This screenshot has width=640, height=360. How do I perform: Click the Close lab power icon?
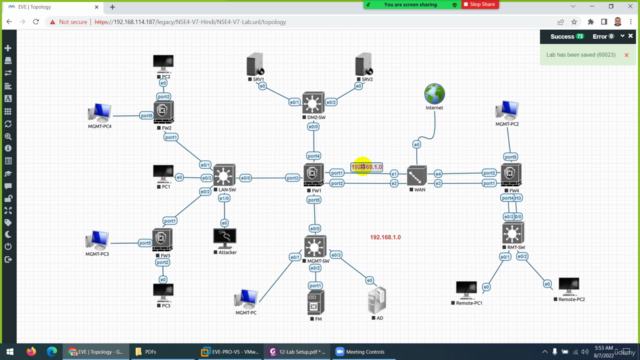point(8,247)
